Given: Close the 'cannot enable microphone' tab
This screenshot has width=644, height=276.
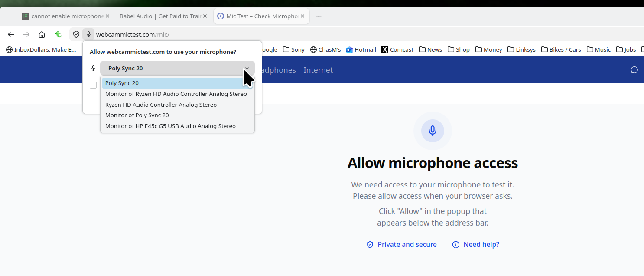Looking at the screenshot, I should pyautogui.click(x=107, y=16).
